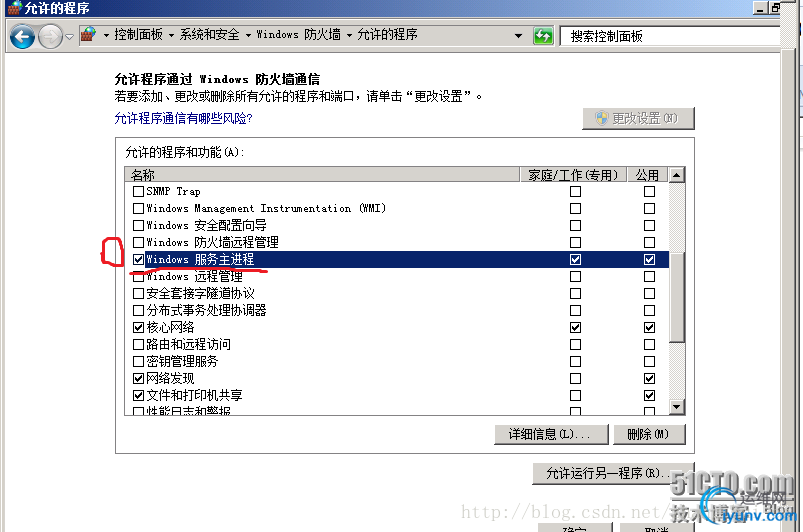Screen dimensions: 803x532
Task: Go to Windows 防火墙 breadcrumb
Action: [x=299, y=34]
